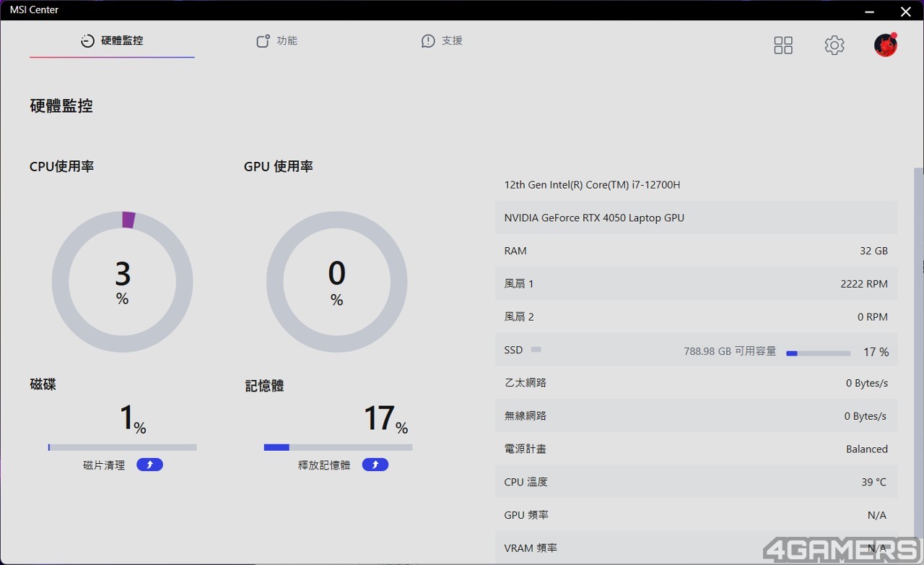Click the 釋放記憶體 free memory arrow button
Image resolution: width=924 pixels, height=565 pixels.
pyautogui.click(x=375, y=465)
